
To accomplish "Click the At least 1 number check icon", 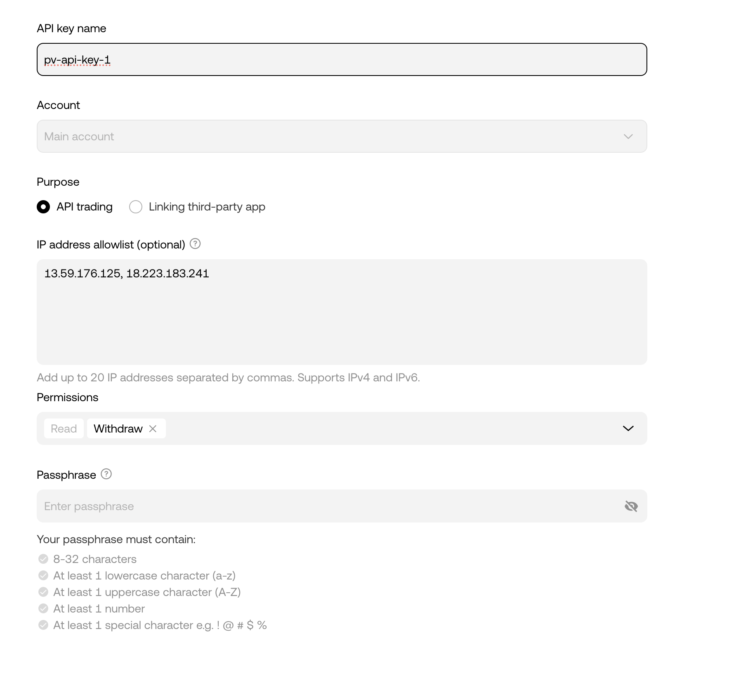I will click(x=43, y=608).
